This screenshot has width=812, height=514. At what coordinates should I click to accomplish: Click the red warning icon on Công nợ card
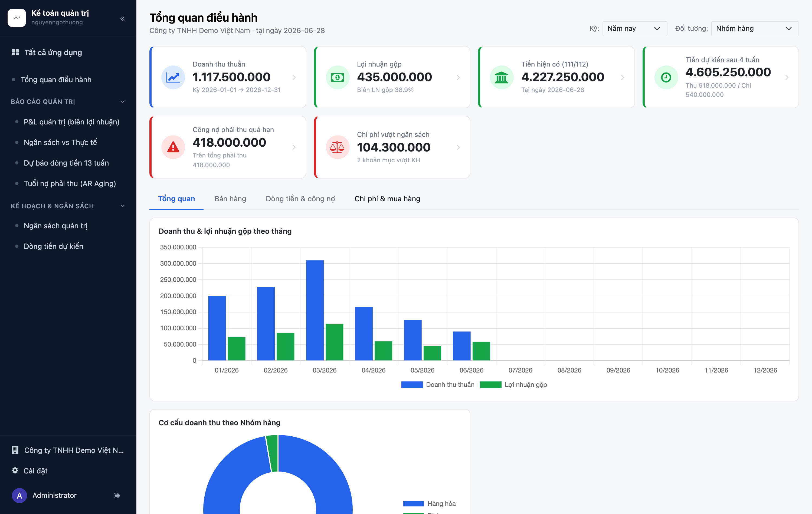point(173,147)
